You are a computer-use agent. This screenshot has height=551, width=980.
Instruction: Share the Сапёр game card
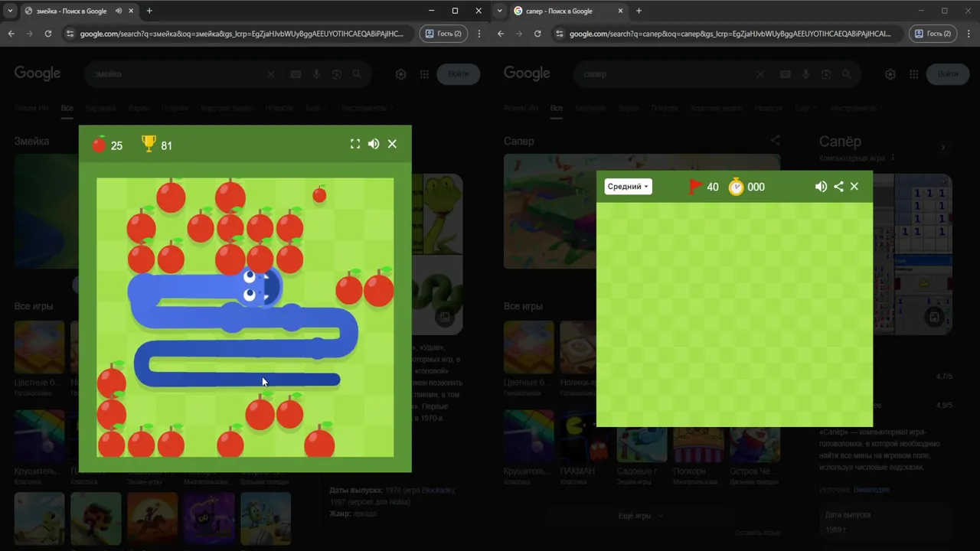[775, 141]
